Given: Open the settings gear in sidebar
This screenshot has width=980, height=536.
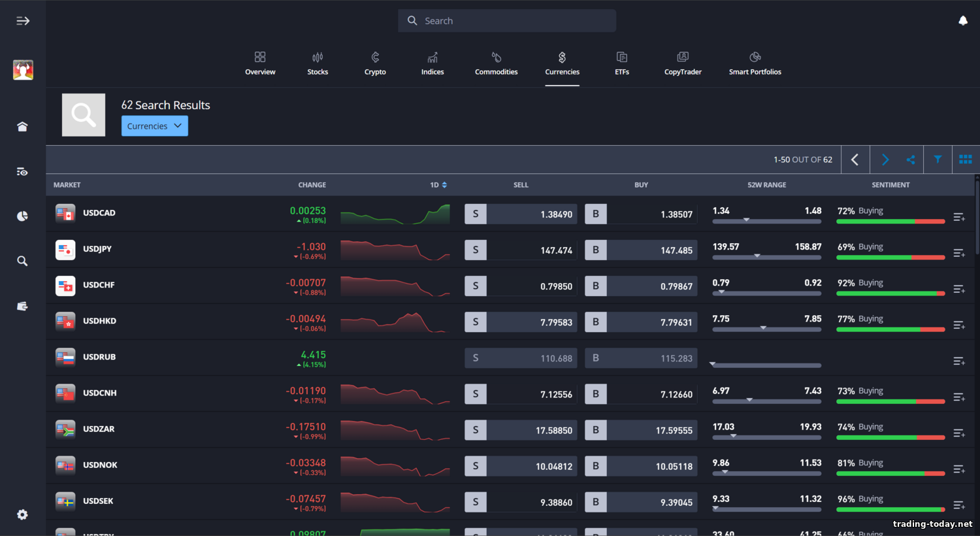Looking at the screenshot, I should coord(22,514).
